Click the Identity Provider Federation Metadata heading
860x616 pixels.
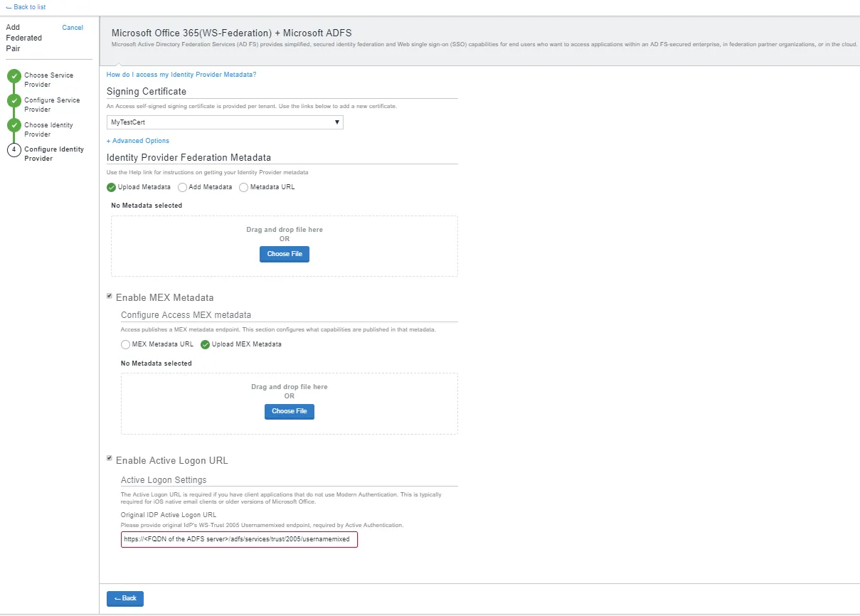(189, 157)
